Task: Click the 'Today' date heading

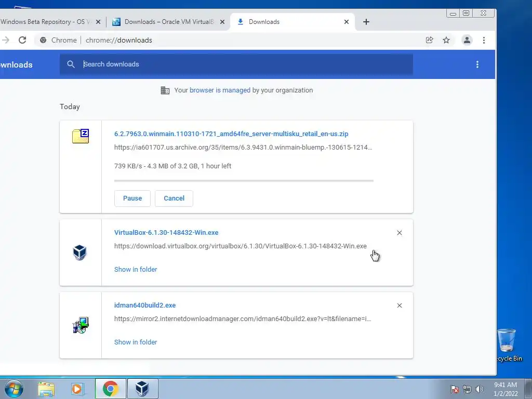Action: click(70, 107)
